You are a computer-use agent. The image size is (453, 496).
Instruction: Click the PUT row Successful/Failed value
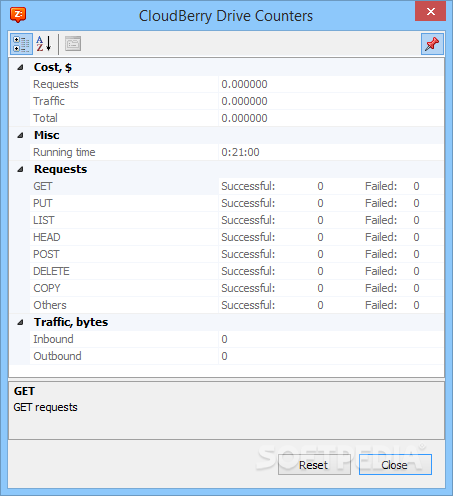pyautogui.click(x=320, y=203)
